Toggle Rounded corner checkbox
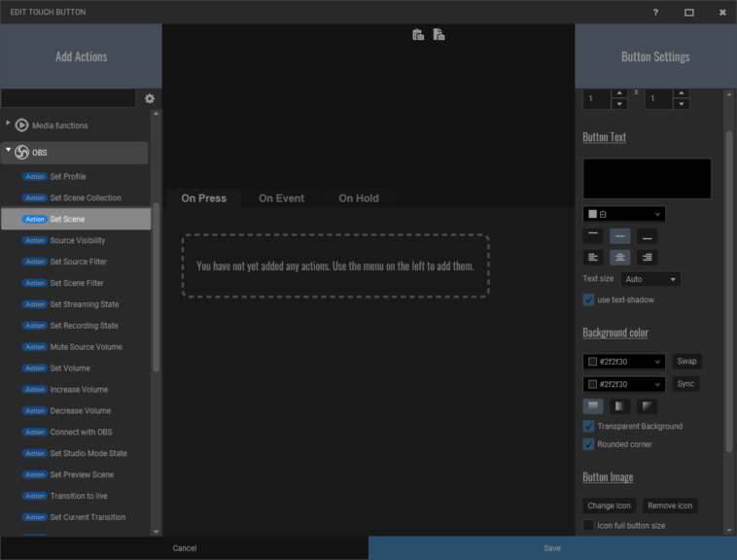737x560 pixels. (588, 444)
